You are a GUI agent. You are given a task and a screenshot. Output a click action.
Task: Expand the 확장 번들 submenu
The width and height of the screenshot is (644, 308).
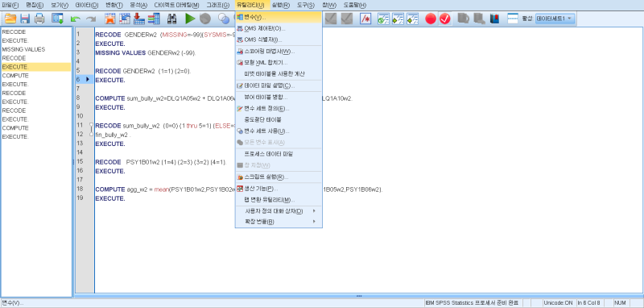point(279,221)
